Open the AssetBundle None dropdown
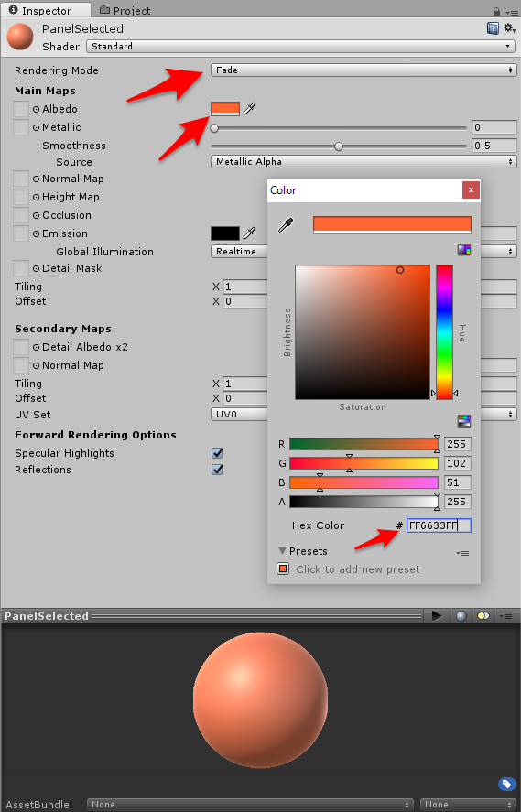This screenshot has height=812, width=521. pos(250,805)
